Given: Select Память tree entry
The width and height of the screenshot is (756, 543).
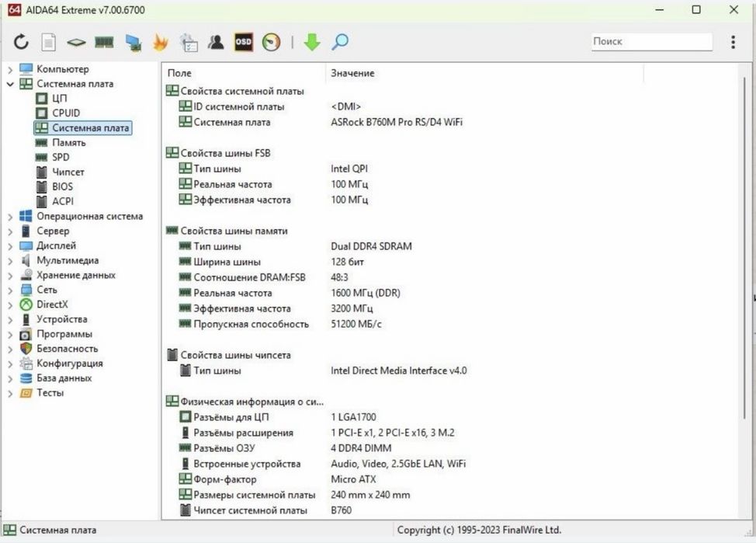Looking at the screenshot, I should pos(69,142).
